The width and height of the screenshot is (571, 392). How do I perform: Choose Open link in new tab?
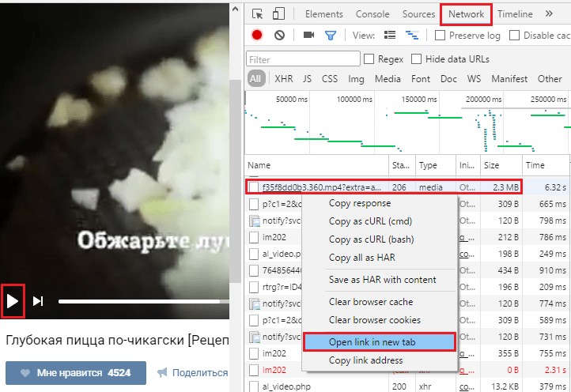[379, 341]
